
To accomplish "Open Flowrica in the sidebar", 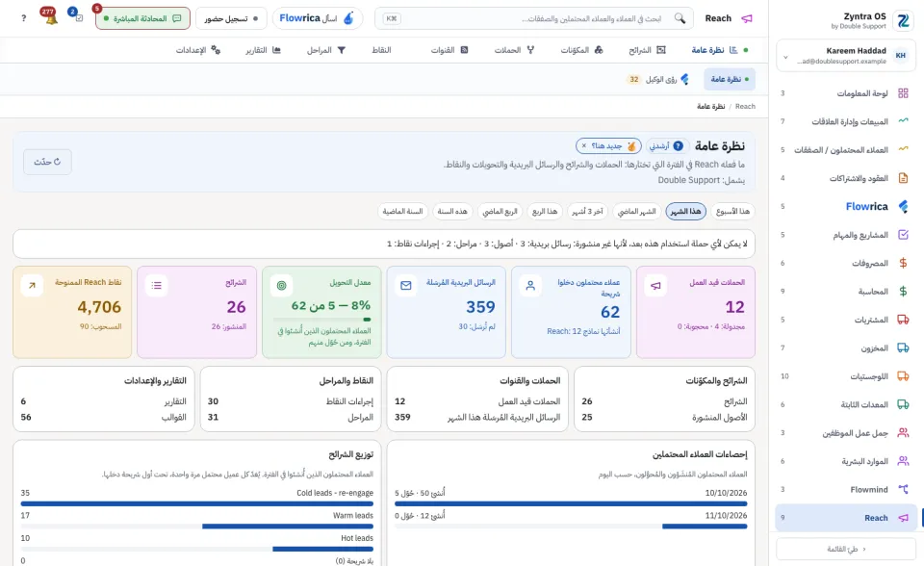I will click(844, 206).
